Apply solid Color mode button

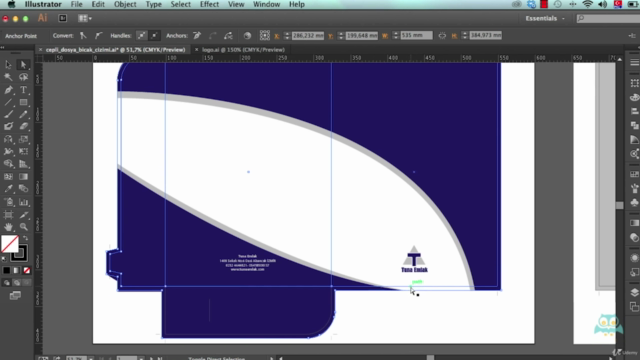(x=7, y=270)
